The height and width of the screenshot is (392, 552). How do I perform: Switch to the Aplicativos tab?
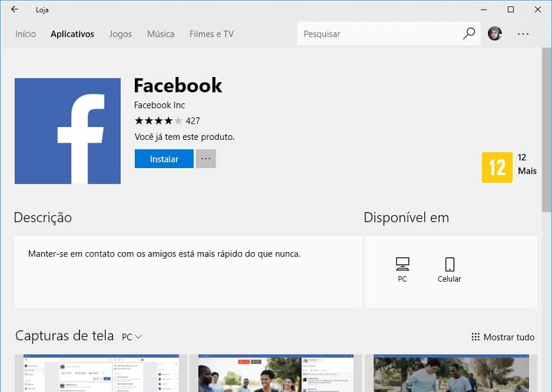pos(72,34)
